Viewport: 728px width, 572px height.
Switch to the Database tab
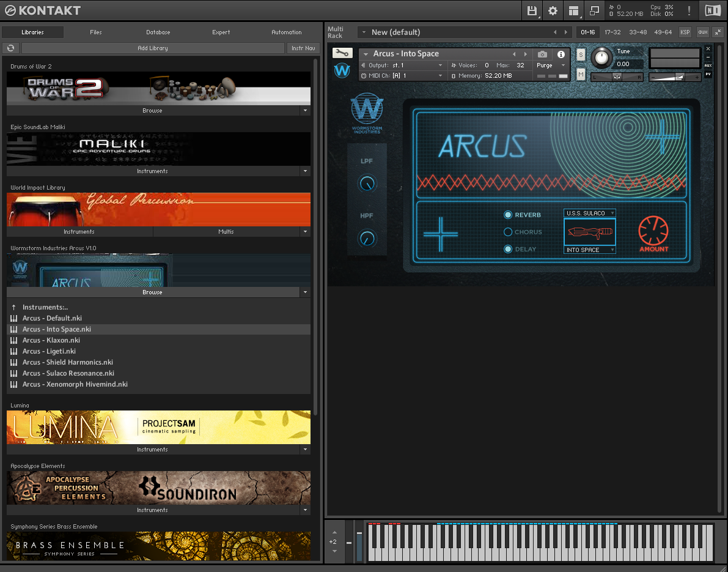[x=158, y=32]
